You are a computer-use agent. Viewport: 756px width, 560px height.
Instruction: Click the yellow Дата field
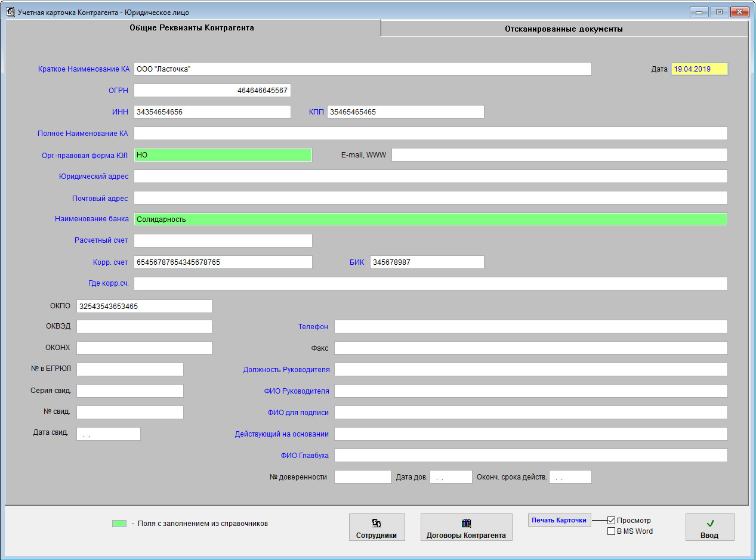pos(699,69)
